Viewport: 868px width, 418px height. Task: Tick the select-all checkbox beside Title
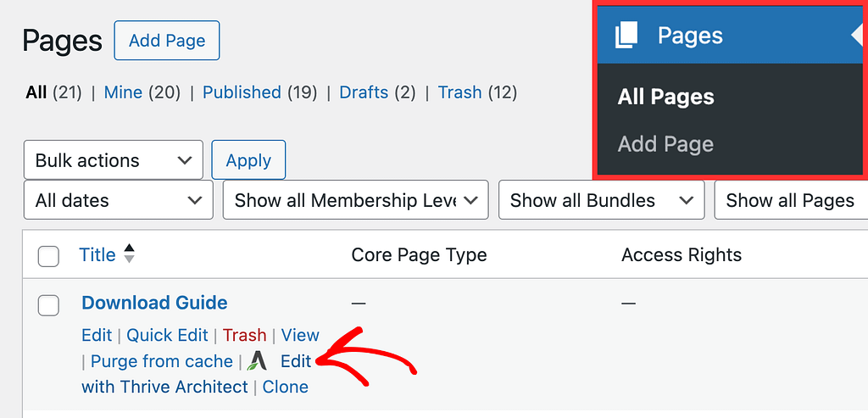click(48, 256)
